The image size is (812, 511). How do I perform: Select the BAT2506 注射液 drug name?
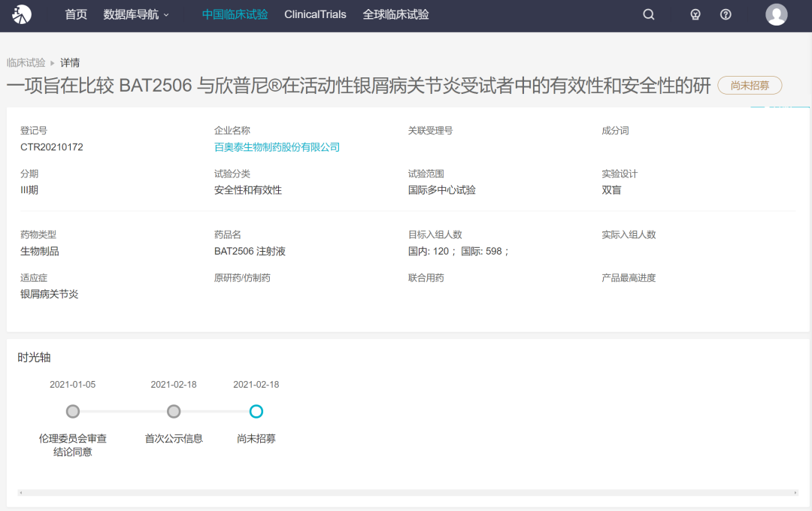(x=250, y=251)
